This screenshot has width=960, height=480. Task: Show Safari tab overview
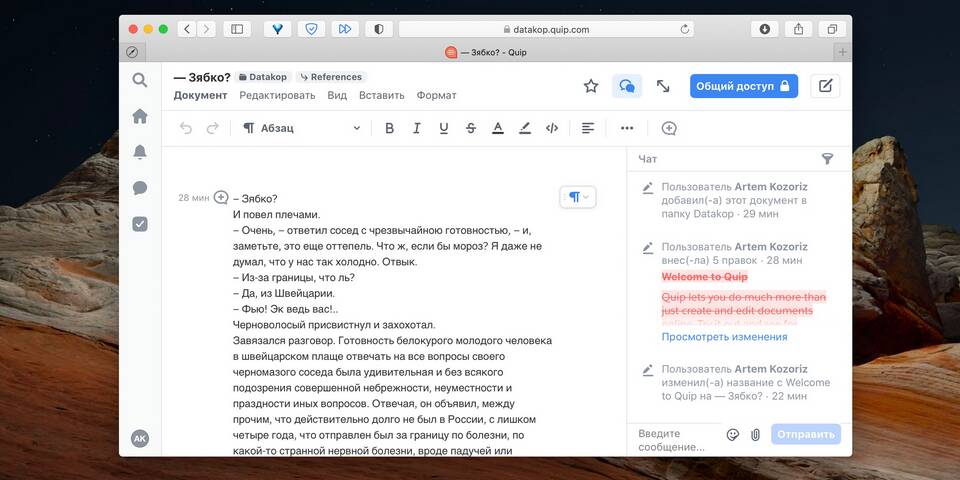[832, 29]
